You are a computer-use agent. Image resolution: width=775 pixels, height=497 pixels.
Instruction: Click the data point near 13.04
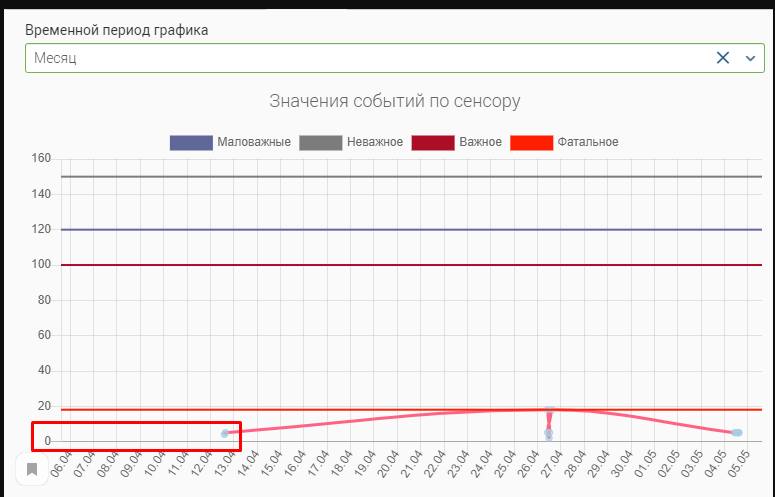coord(225,433)
